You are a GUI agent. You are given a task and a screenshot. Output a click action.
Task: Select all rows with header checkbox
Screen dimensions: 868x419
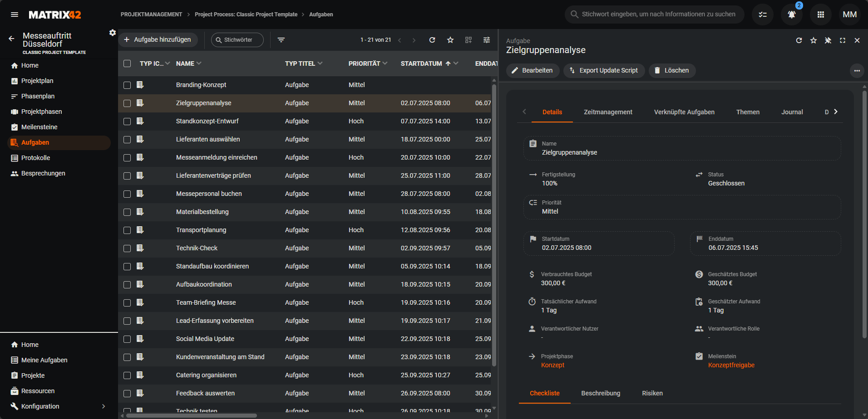click(127, 63)
